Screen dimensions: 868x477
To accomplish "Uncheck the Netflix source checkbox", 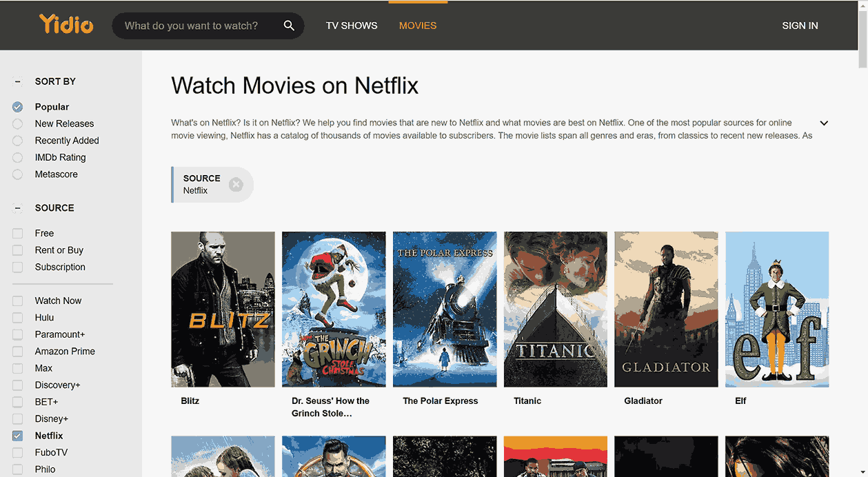I will [18, 436].
